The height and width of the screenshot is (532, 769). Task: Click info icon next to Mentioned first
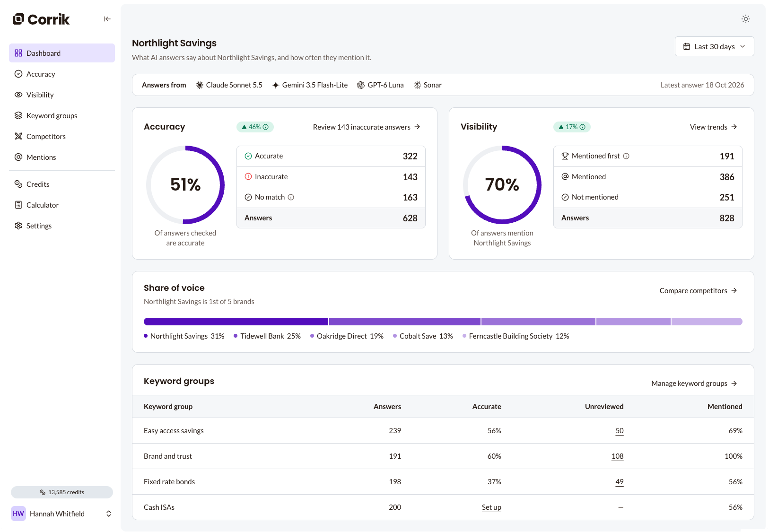point(626,156)
